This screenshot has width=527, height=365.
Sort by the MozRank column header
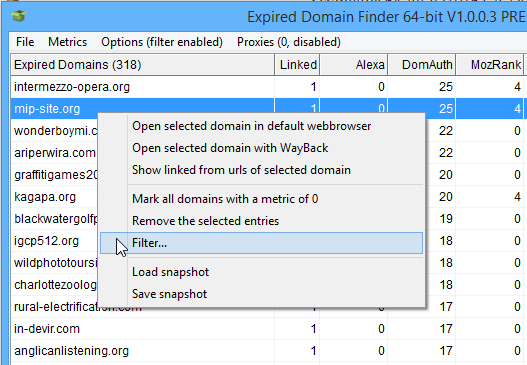pos(490,65)
